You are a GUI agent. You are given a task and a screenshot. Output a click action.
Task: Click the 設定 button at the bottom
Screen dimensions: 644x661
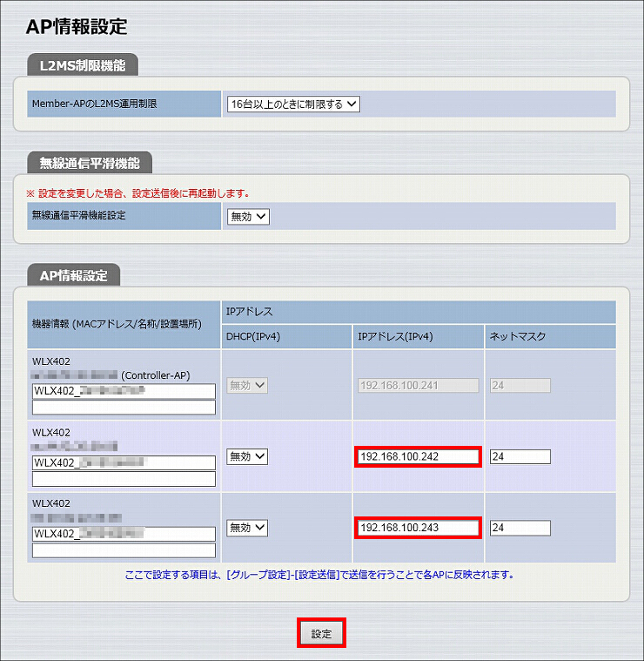click(321, 633)
